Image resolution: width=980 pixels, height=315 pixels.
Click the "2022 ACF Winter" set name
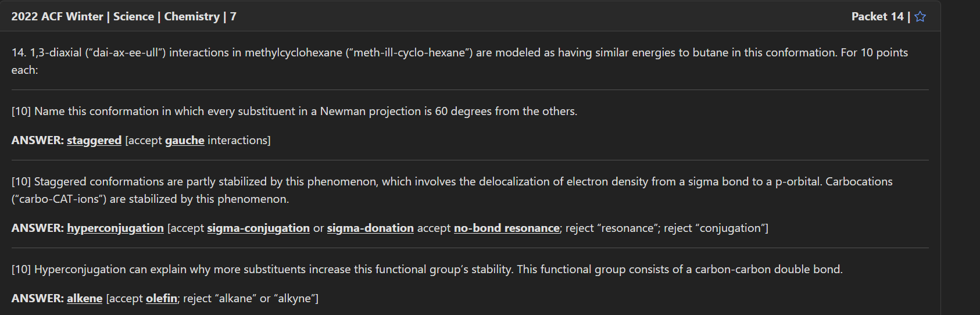click(x=57, y=17)
